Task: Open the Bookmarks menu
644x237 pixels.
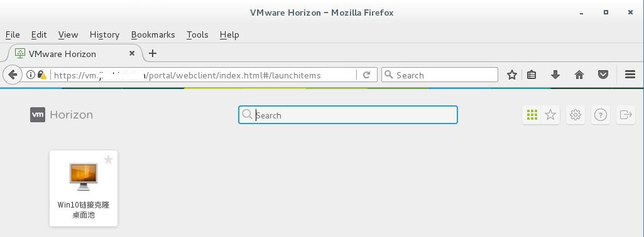Action: [x=153, y=35]
